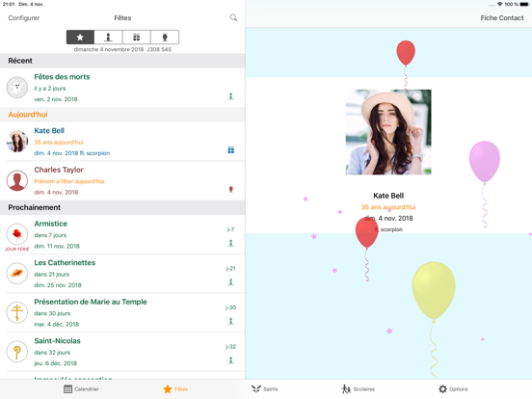The image size is (532, 399).
Task: Click the walking schoolchildren Scolaires icon
Action: tap(346, 389)
